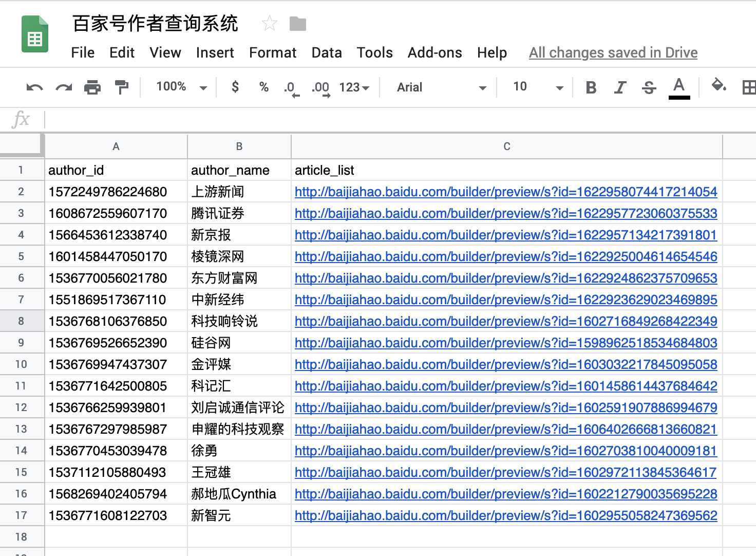Select cell with 硅谷网
Screen dimensions: 756x556
click(239, 343)
